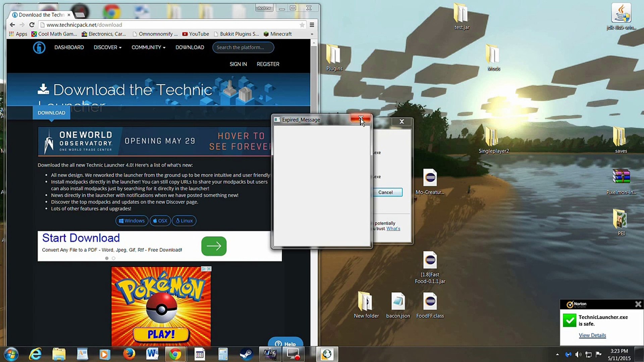
Task: Show hidden bookmarks overflow chevron
Action: pyautogui.click(x=312, y=34)
